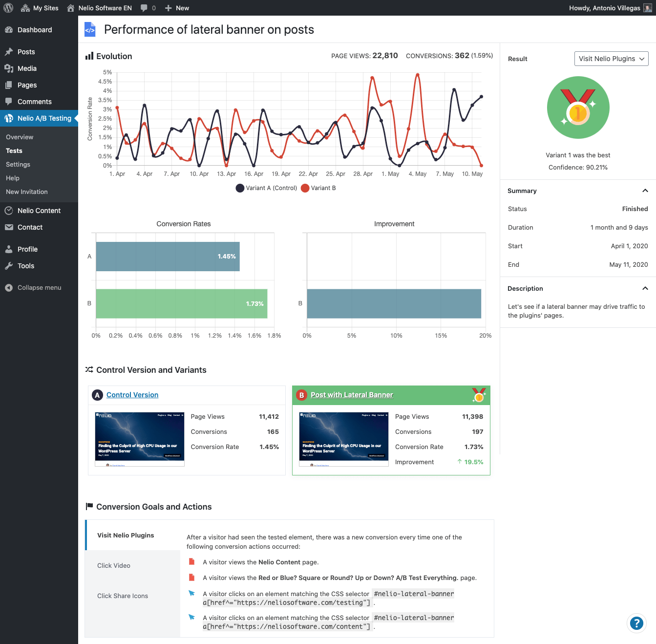Toggle Variant A (Control) legend entry
Viewport: 656px width, 644px height.
pyautogui.click(x=266, y=188)
